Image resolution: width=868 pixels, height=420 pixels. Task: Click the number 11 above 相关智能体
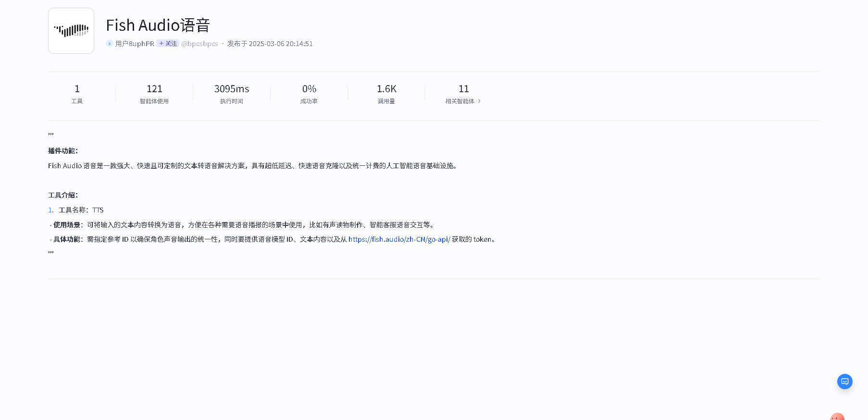point(464,89)
